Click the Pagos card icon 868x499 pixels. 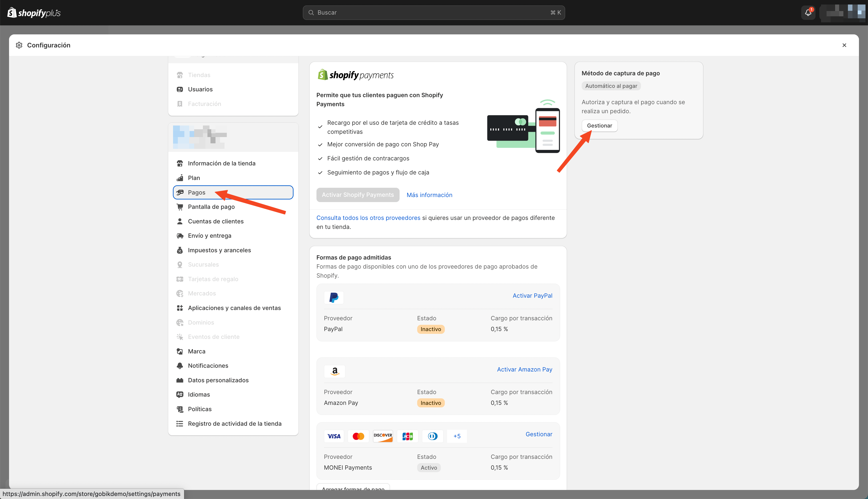tap(180, 193)
